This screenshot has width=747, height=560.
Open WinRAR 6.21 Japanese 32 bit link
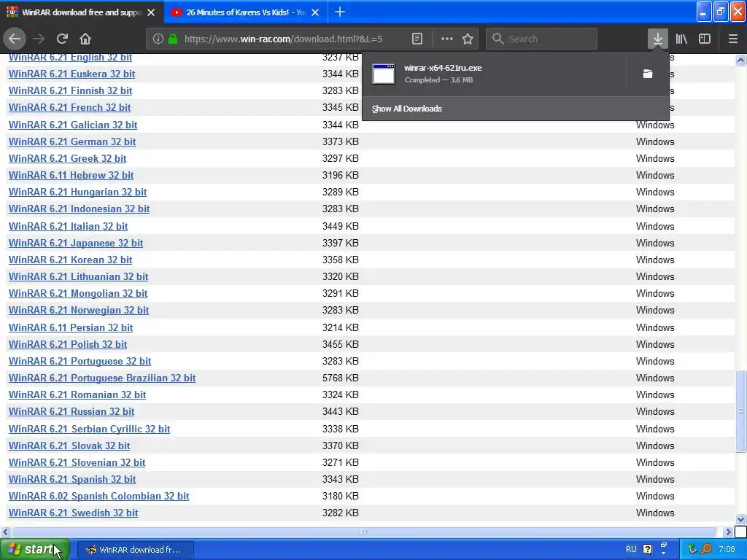[76, 243]
